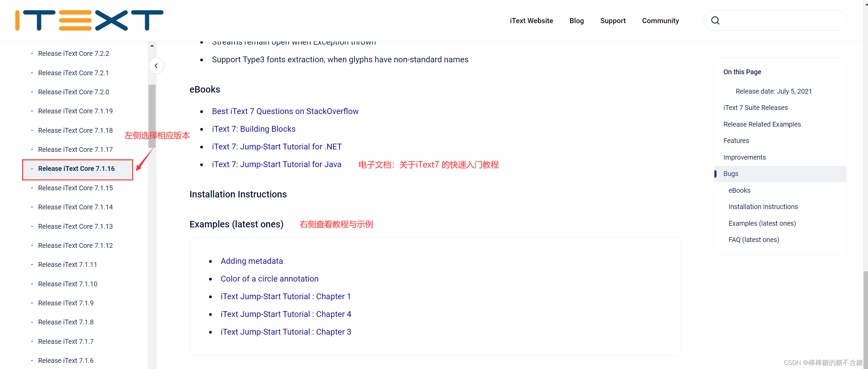Click the sidebar scrollbar up arrow
This screenshot has height=369, width=868.
(152, 46)
